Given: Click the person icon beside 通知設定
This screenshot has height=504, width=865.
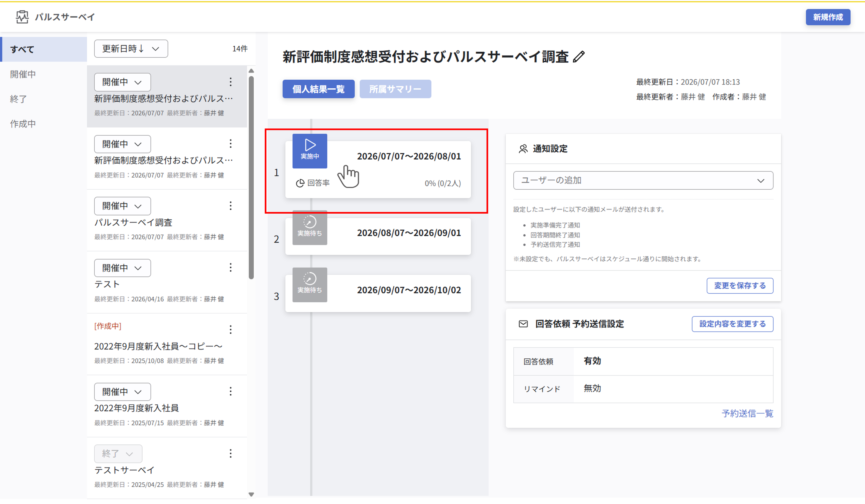Looking at the screenshot, I should click(x=523, y=149).
